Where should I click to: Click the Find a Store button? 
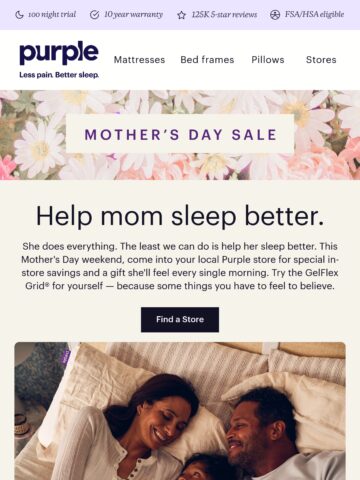coord(180,319)
